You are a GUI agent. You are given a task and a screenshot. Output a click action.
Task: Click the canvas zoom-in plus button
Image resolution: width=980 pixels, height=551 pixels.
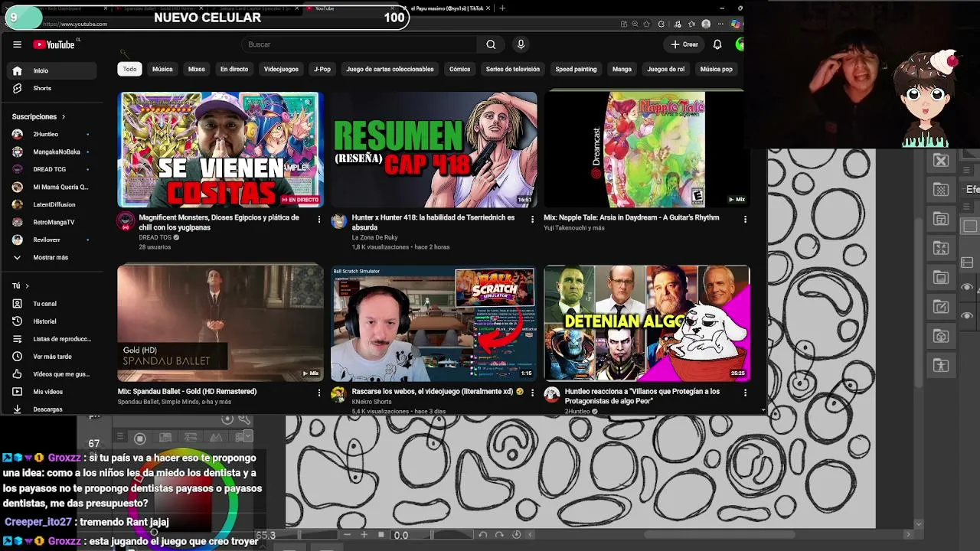click(364, 535)
